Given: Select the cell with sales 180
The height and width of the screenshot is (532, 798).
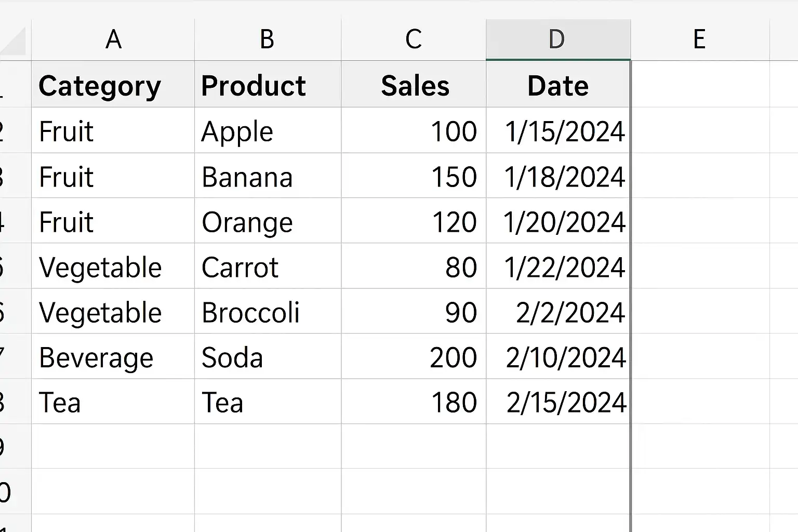Looking at the screenshot, I should [414, 402].
